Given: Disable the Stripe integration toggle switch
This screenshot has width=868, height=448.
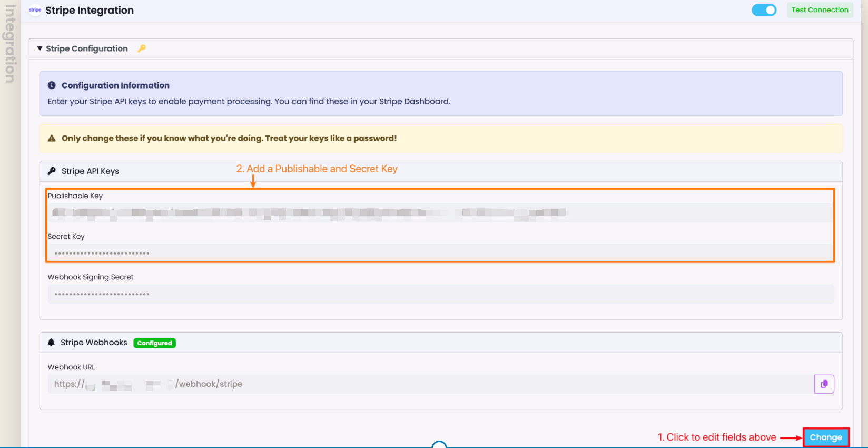Looking at the screenshot, I should (x=764, y=10).
